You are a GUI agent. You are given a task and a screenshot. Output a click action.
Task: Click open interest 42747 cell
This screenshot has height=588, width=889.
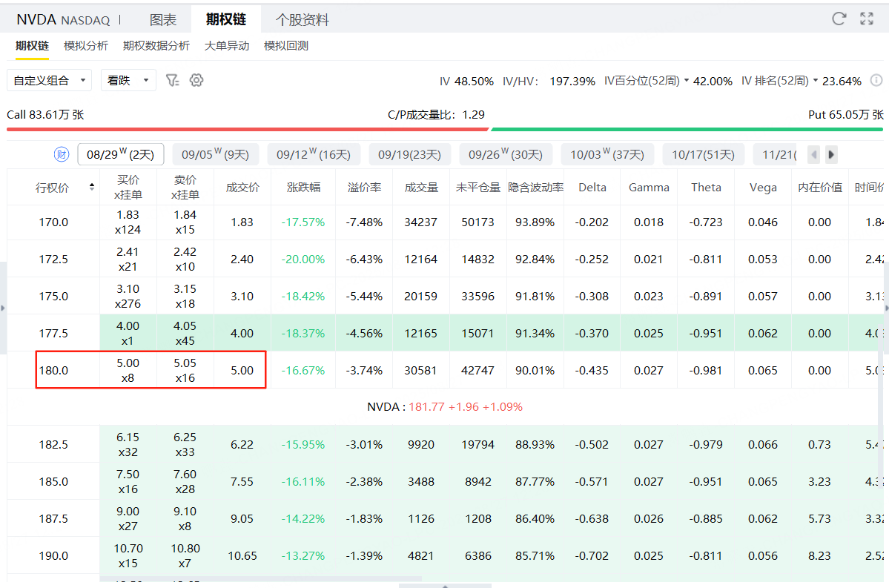point(478,370)
